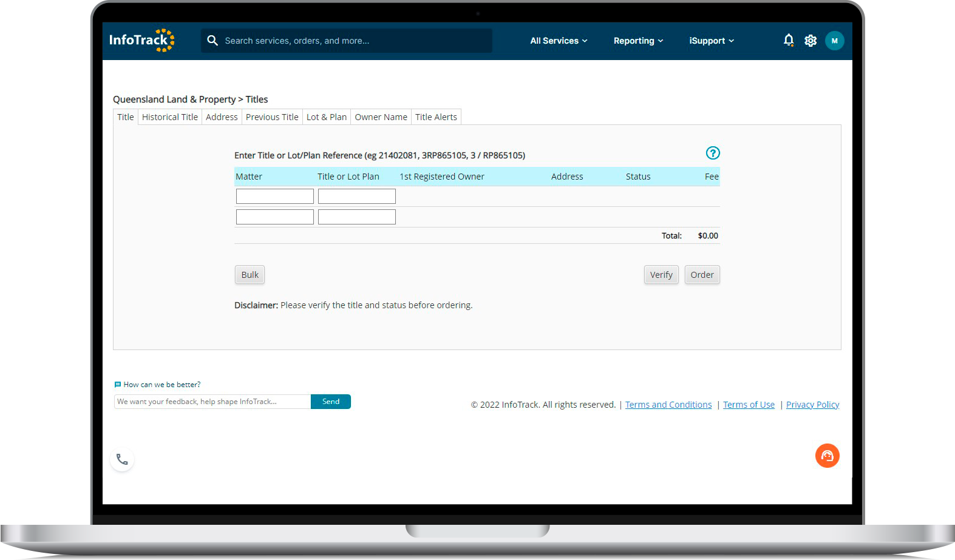Switch to the Address tab
Viewport: 955px width, 560px height.
[222, 117]
